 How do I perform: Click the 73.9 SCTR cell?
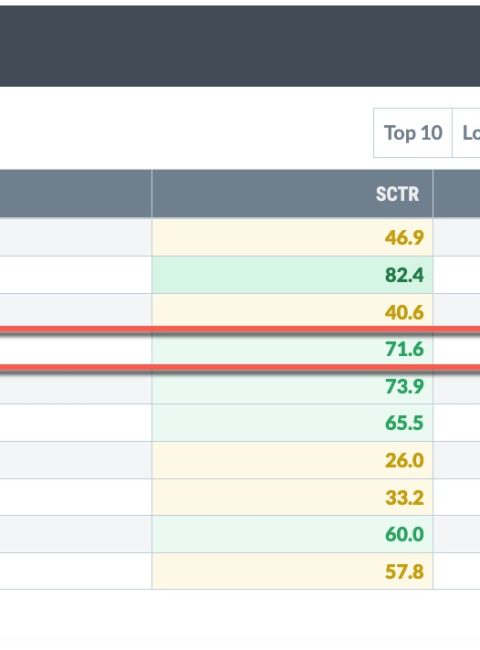292,386
